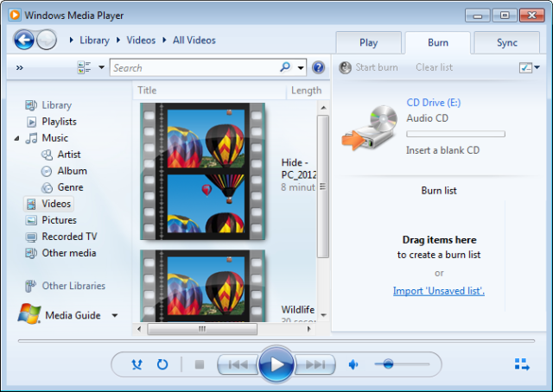Select the Hide - PC_2012 video thumbnail

tap(203, 172)
